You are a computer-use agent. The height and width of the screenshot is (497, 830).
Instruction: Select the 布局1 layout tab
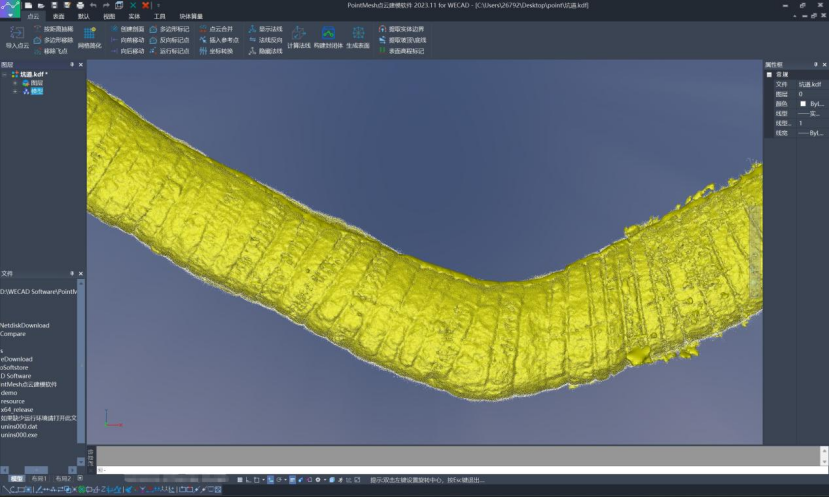[x=39, y=478]
